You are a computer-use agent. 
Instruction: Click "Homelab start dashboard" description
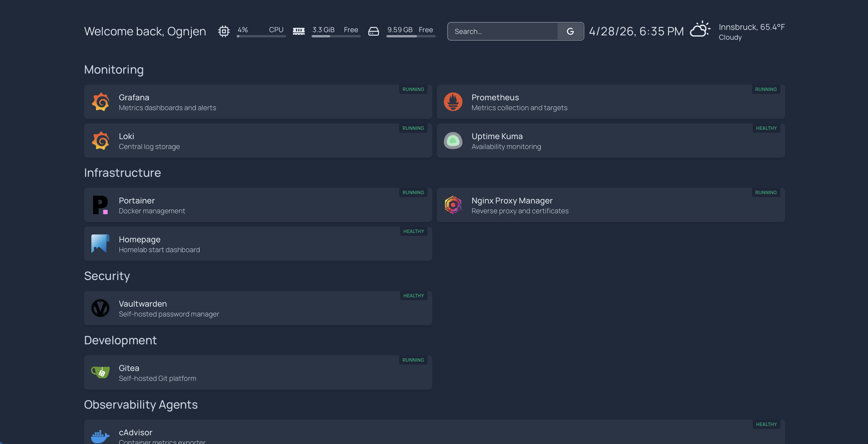click(x=159, y=250)
